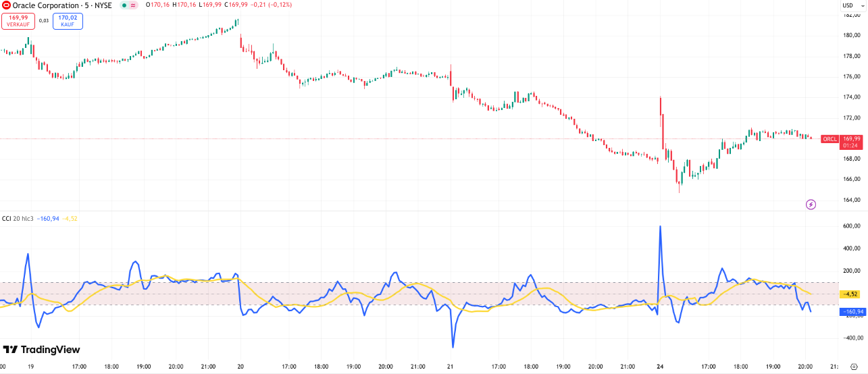This screenshot has width=868, height=374.
Task: Click the open price O170,16 value
Action: pyautogui.click(x=157, y=5)
